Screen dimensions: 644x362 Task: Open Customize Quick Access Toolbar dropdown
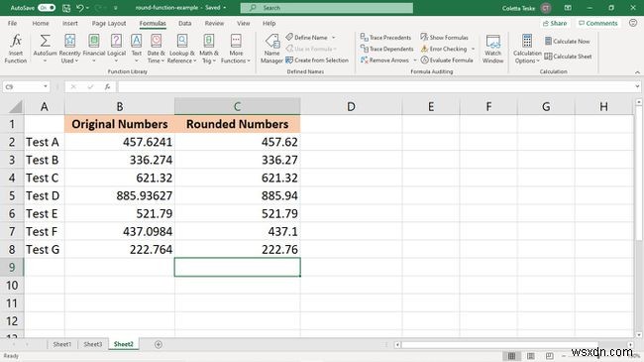(x=115, y=8)
